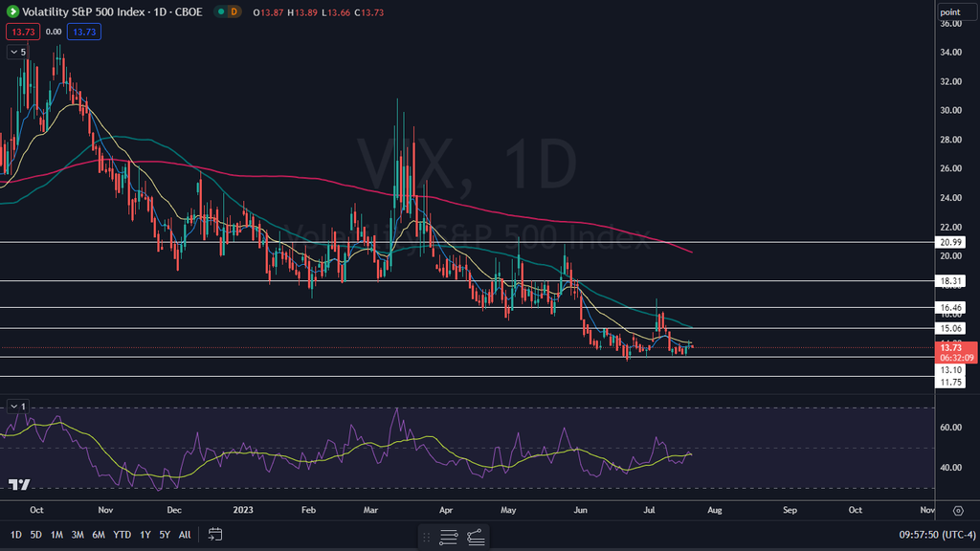Open the go-to-date calendar icon
The height and width of the screenshot is (551, 980).
coord(215,534)
